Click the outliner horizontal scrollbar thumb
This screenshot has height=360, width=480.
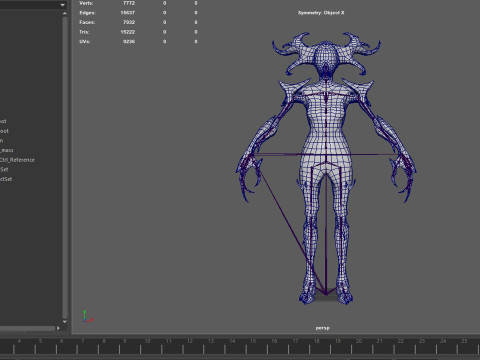click(27, 328)
